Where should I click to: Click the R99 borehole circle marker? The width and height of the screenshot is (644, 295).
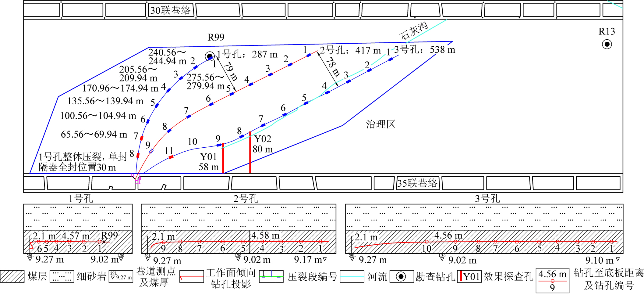(210, 56)
